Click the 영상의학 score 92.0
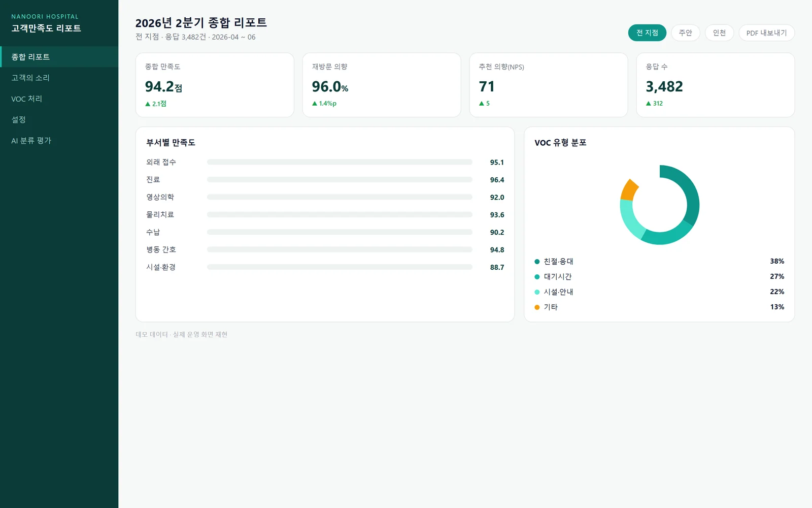812x508 pixels. [497, 198]
